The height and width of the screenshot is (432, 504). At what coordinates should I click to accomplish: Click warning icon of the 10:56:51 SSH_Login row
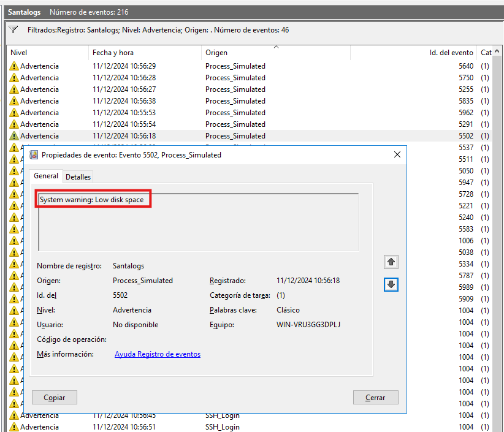tap(14, 427)
